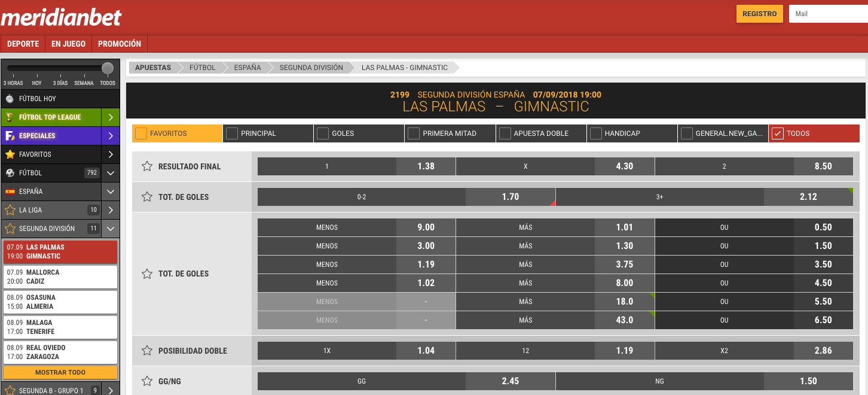868x395 pixels.
Task: Favorite the 0-2 / 3+ Tot. de Goles star
Action: (x=146, y=197)
